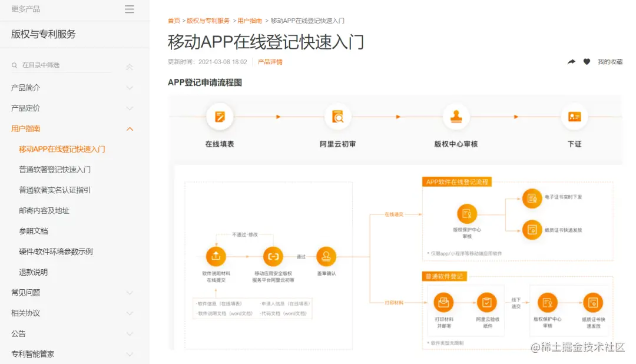Open the hamburger menu beside 更多产品
The image size is (636, 364).
click(x=130, y=9)
